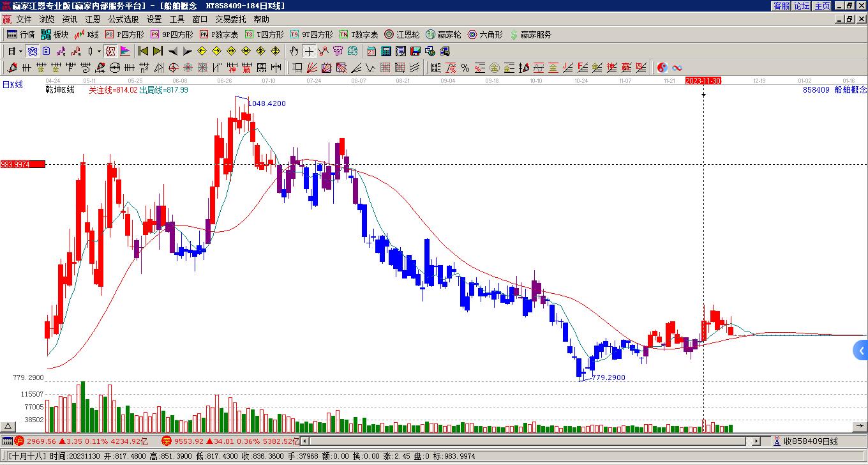
Task: Open the 窗口 menu
Action: 200,20
